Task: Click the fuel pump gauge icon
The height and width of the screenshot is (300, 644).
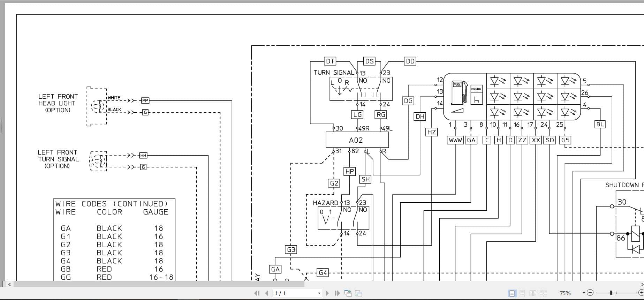Action: coord(460,93)
